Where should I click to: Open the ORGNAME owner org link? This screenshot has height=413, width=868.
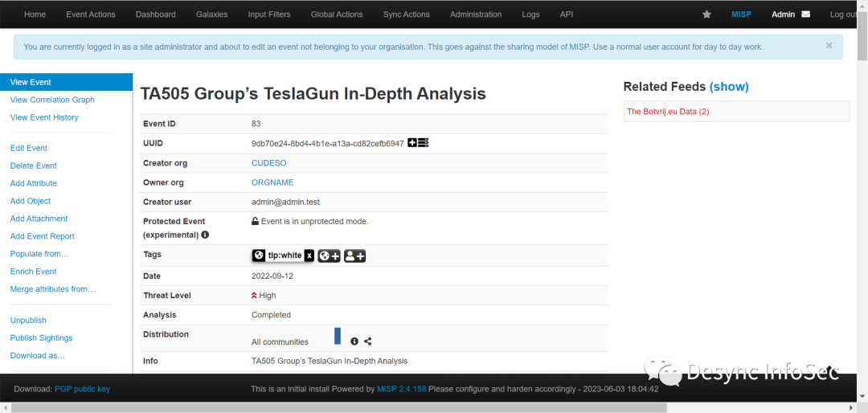point(272,182)
